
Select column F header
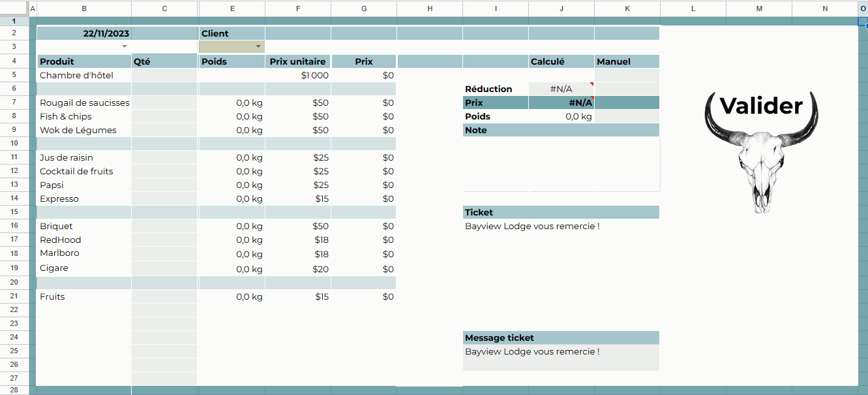[x=298, y=8]
